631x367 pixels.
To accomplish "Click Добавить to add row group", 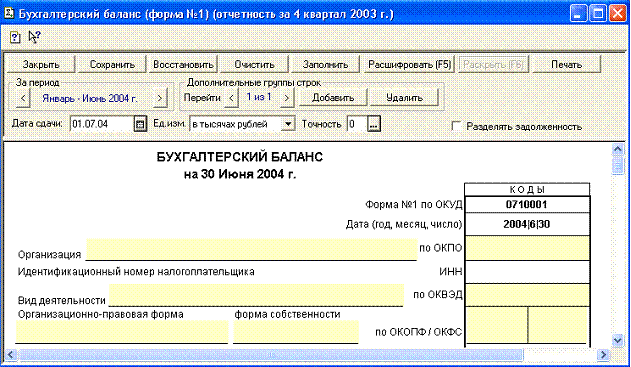I will coord(333,98).
